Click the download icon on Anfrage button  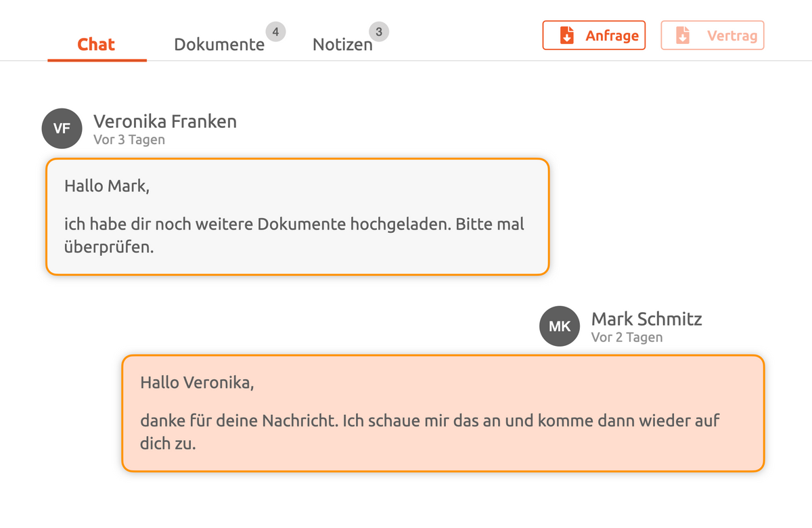tap(567, 35)
